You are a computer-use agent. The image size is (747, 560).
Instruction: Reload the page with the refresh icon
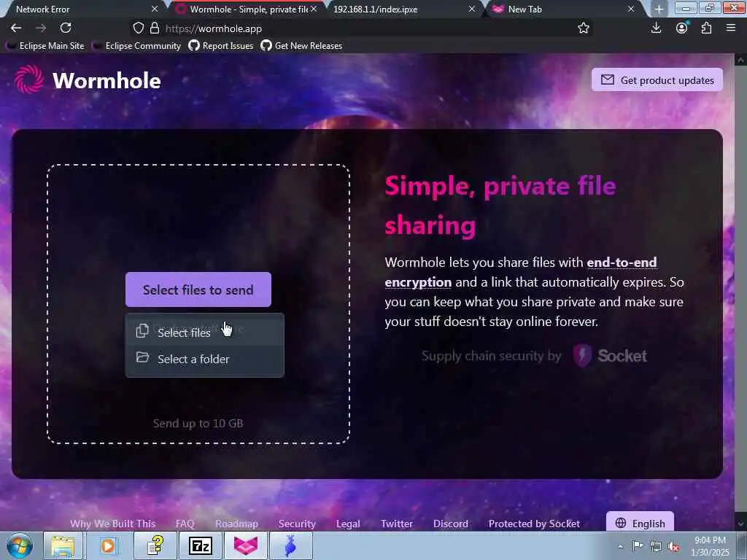(x=66, y=28)
